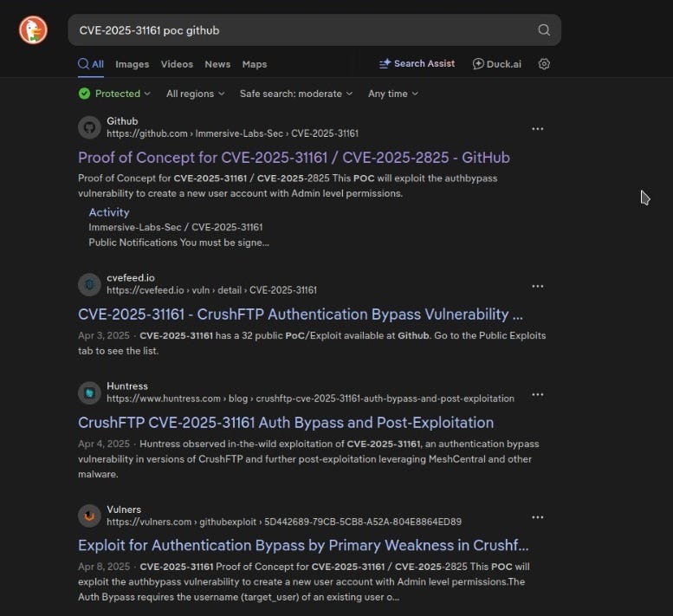
Task: Click the magnifier search icon in search box
Action: click(x=544, y=29)
